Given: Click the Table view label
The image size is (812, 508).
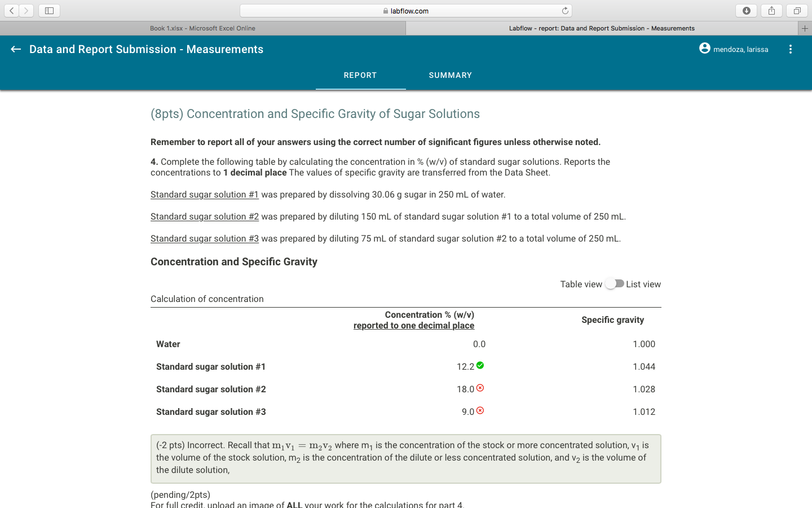Looking at the screenshot, I should click(x=581, y=284).
